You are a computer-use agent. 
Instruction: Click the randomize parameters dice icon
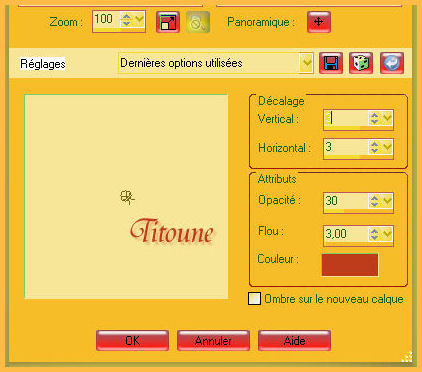pos(361,63)
